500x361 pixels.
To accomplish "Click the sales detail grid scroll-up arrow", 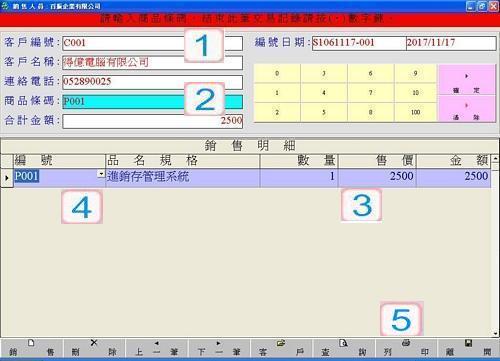I will [x=495, y=158].
